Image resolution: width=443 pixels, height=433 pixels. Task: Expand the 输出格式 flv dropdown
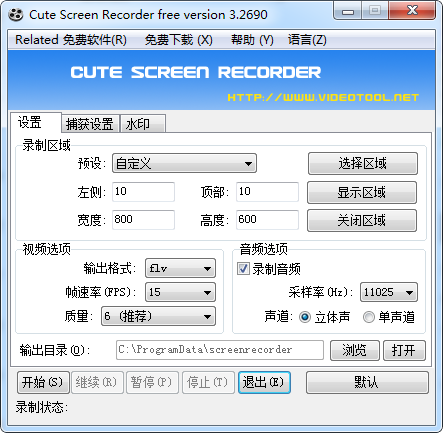[x=180, y=268]
